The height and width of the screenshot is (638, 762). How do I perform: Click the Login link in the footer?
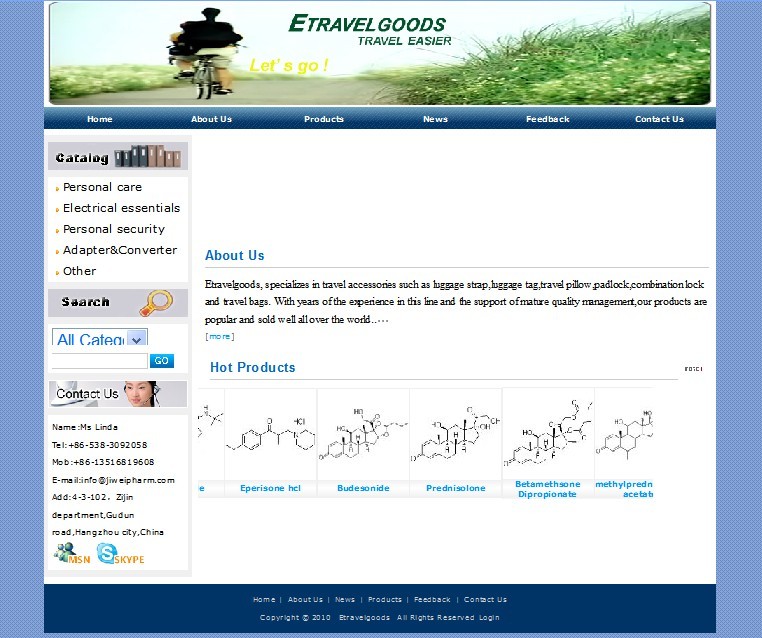489,618
